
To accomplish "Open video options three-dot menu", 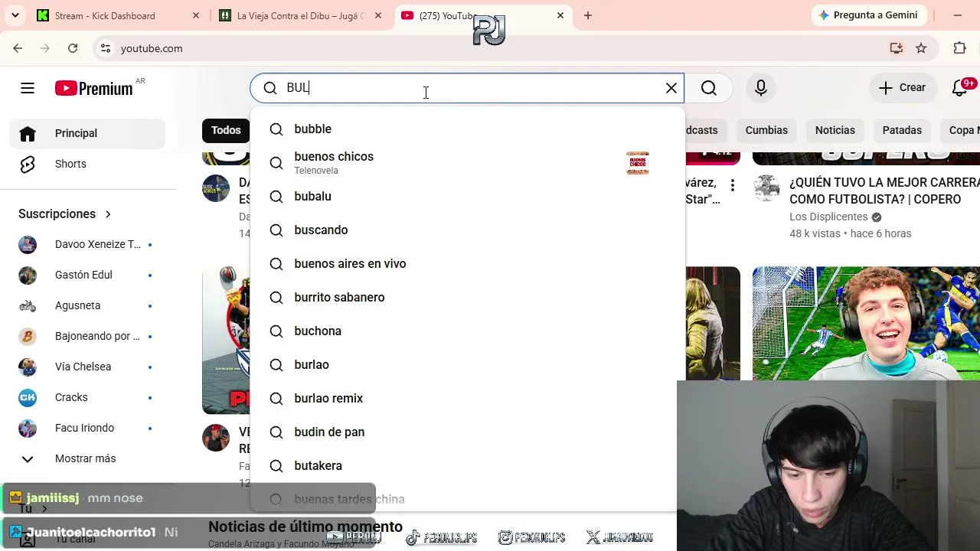I will [x=733, y=185].
